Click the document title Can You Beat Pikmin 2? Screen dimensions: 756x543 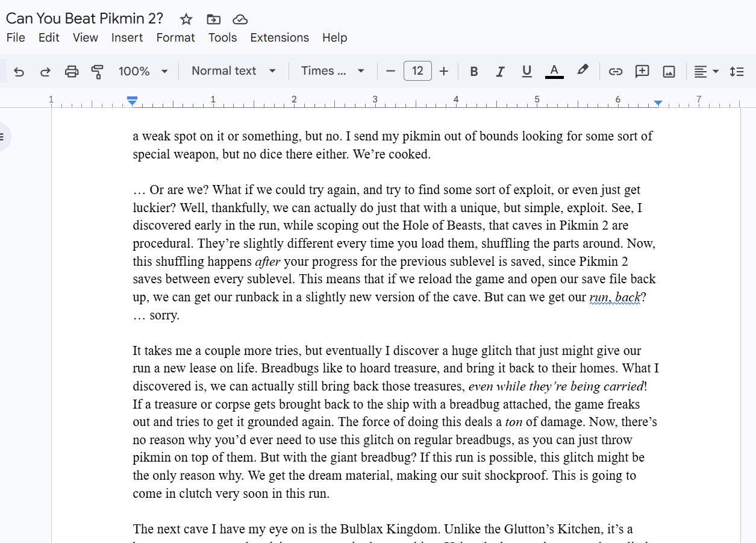[x=84, y=19]
